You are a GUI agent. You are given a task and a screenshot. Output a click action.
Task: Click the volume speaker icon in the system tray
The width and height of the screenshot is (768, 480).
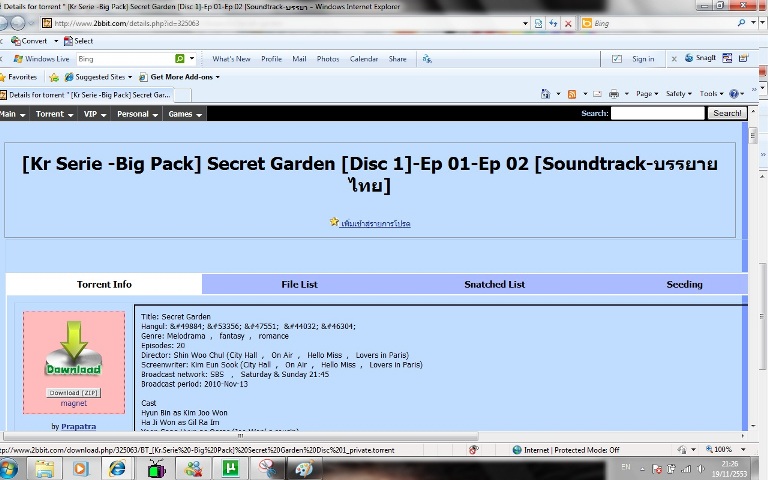[701, 469]
